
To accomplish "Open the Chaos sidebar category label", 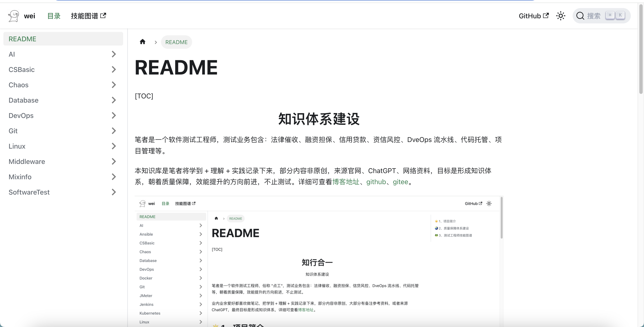I will [19, 85].
